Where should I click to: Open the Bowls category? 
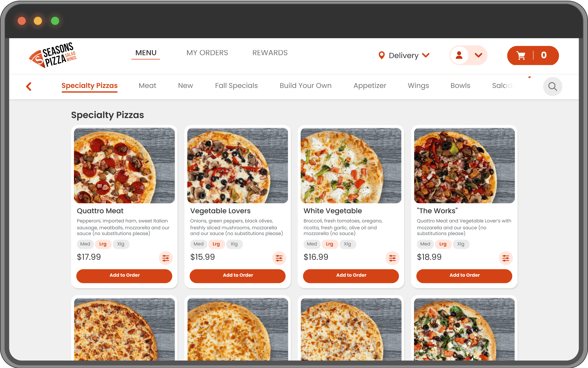pyautogui.click(x=460, y=86)
